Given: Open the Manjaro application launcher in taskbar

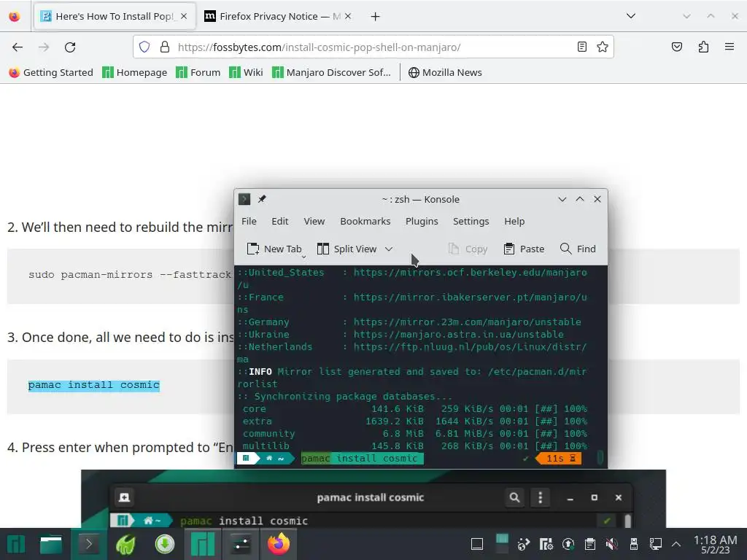Looking at the screenshot, I should [15, 544].
